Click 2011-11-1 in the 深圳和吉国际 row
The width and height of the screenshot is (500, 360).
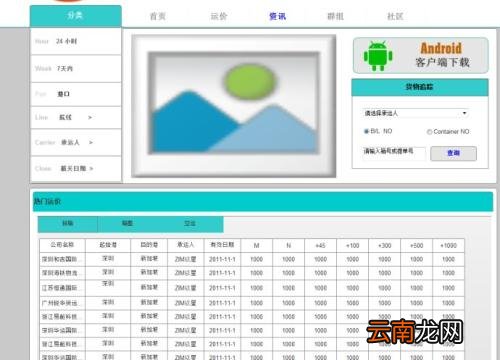(x=222, y=259)
